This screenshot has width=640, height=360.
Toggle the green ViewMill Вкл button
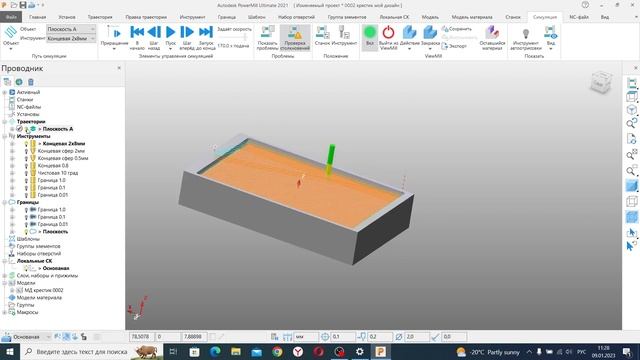[x=370, y=37]
